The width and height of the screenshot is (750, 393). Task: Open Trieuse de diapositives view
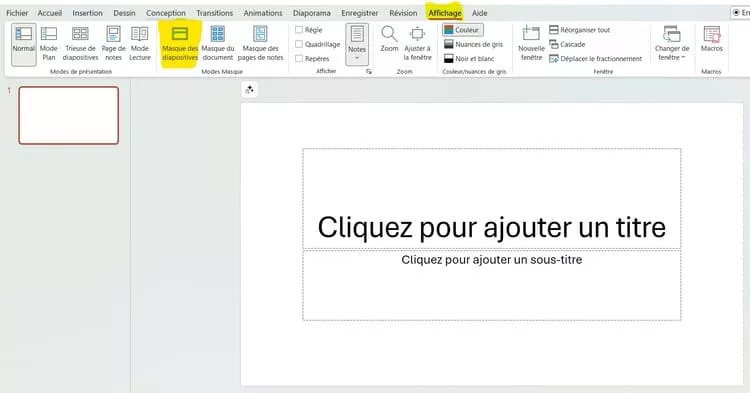point(80,44)
